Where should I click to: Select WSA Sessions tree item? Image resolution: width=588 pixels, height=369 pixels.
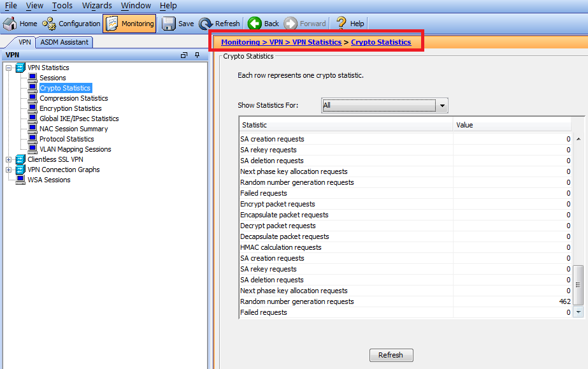49,180
